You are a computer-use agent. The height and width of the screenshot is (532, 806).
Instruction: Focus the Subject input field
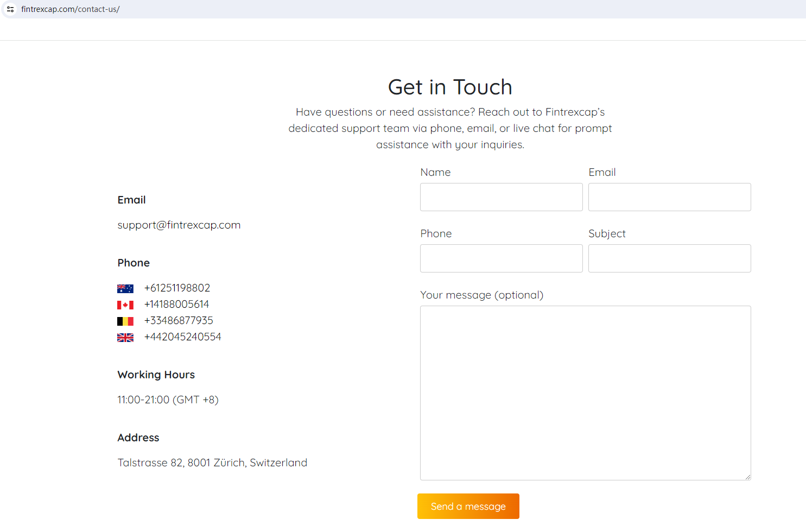(669, 258)
